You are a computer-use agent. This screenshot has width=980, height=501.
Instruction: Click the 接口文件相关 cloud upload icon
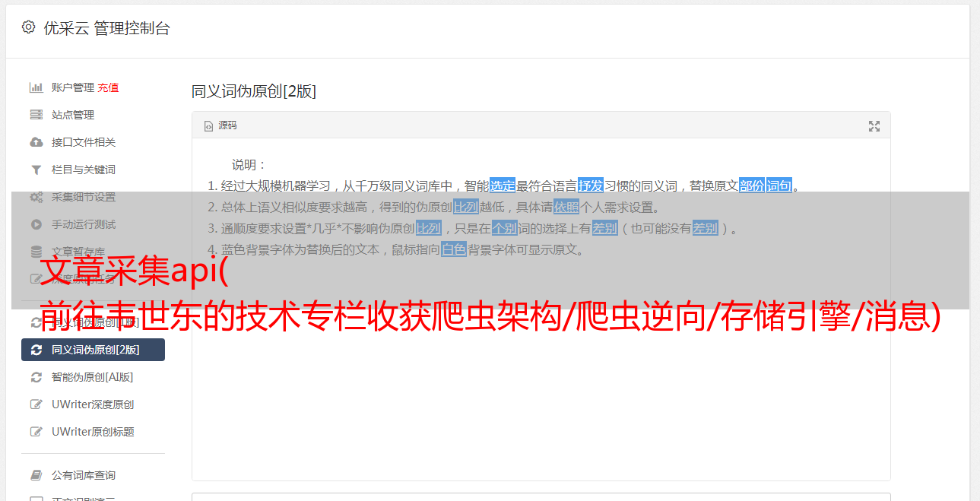pos(36,142)
